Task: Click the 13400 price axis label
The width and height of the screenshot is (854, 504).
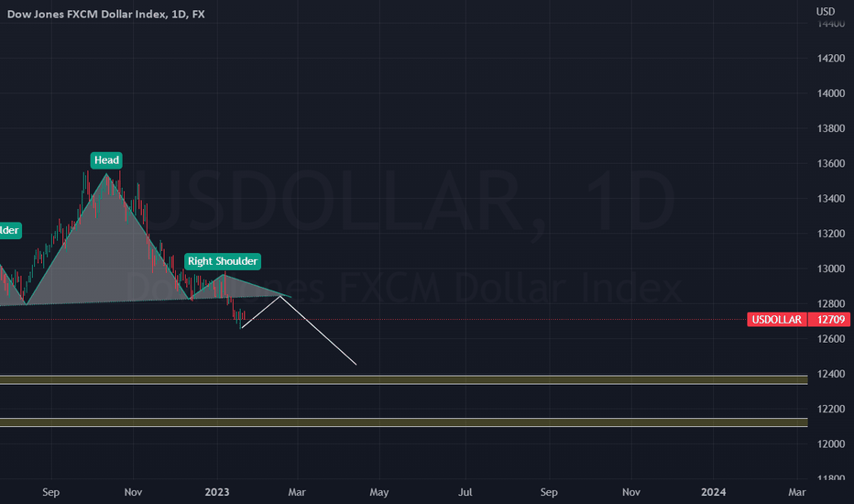Action: point(830,198)
